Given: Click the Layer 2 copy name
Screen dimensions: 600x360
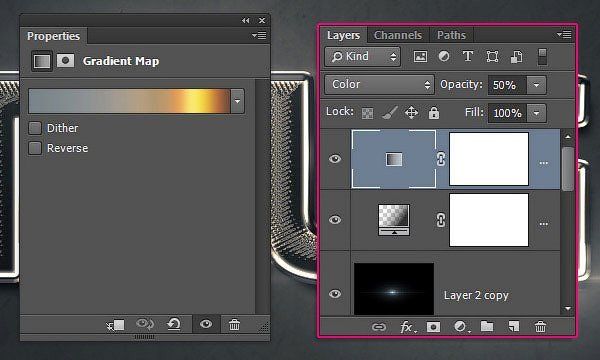Looking at the screenshot, I should (476, 295).
